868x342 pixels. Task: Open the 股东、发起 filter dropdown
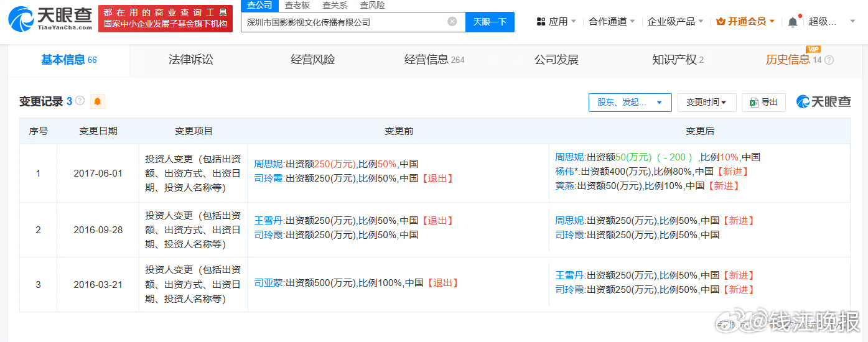click(x=630, y=103)
